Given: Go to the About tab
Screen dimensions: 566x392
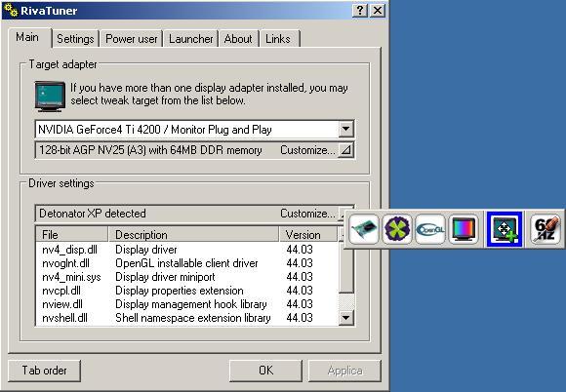Looking at the screenshot, I should coord(238,39).
